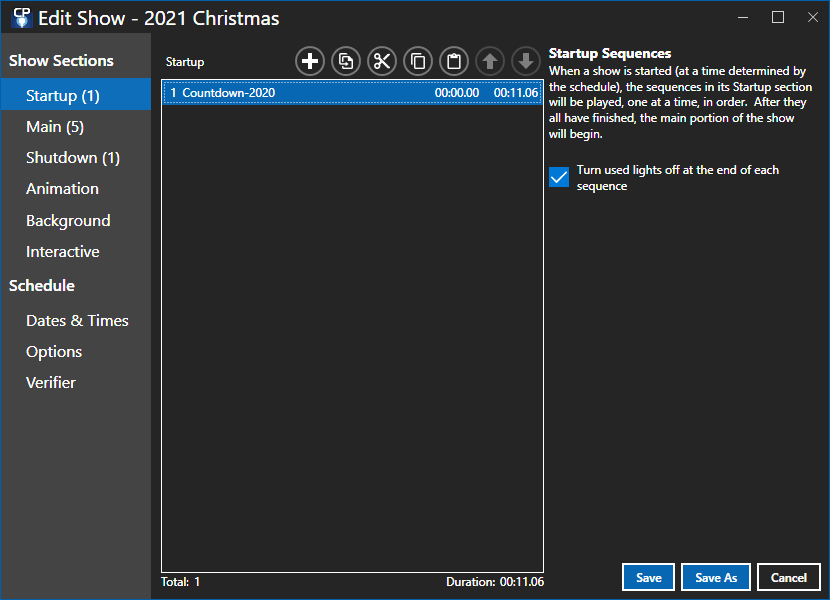
Task: Minimize the Edit Show window
Action: click(743, 17)
